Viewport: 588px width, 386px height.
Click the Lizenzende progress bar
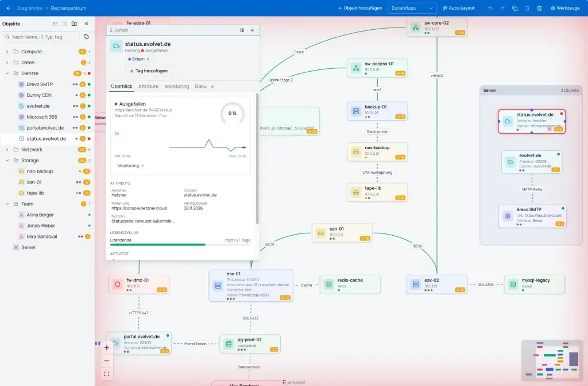180,245
